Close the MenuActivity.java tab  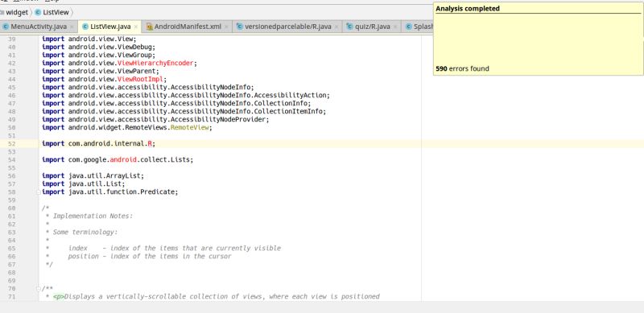[72, 27]
